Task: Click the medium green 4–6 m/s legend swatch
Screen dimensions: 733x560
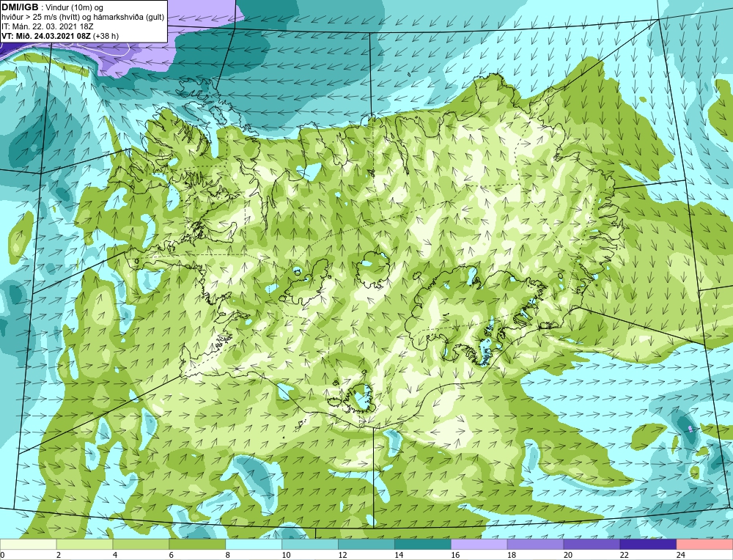Action: click(141, 545)
